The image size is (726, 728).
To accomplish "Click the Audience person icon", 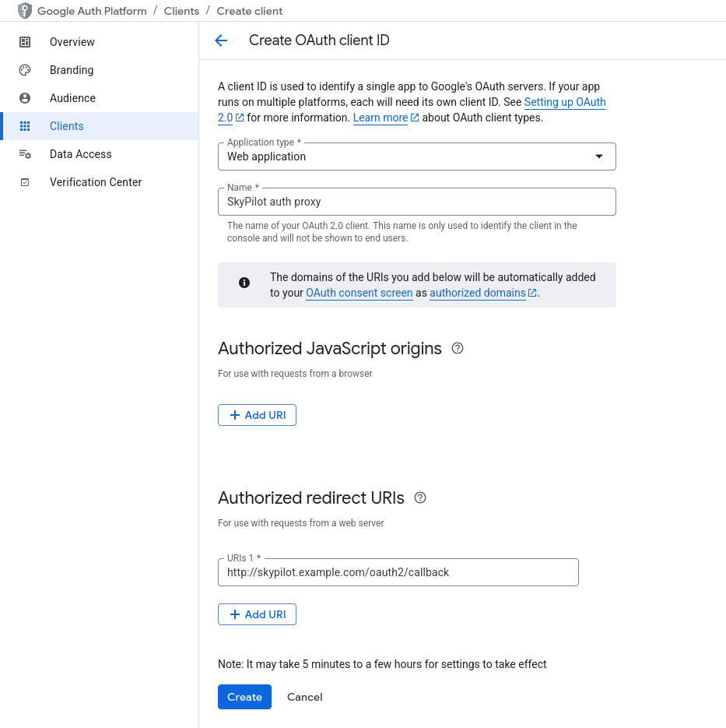I will tap(25, 98).
